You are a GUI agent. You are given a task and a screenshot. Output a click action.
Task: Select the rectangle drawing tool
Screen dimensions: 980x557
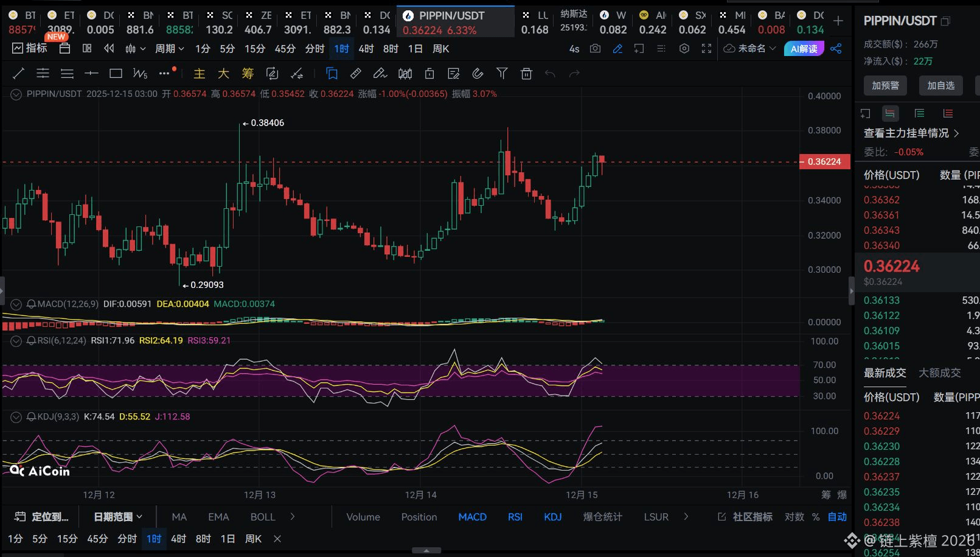click(x=116, y=74)
